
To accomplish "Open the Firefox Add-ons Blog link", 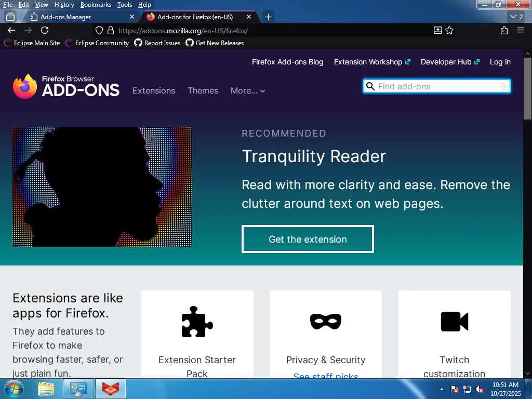I will point(287,62).
